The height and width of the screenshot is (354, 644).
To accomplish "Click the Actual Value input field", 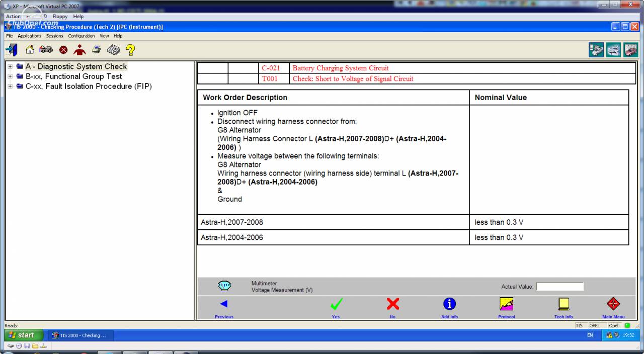I will coord(560,287).
